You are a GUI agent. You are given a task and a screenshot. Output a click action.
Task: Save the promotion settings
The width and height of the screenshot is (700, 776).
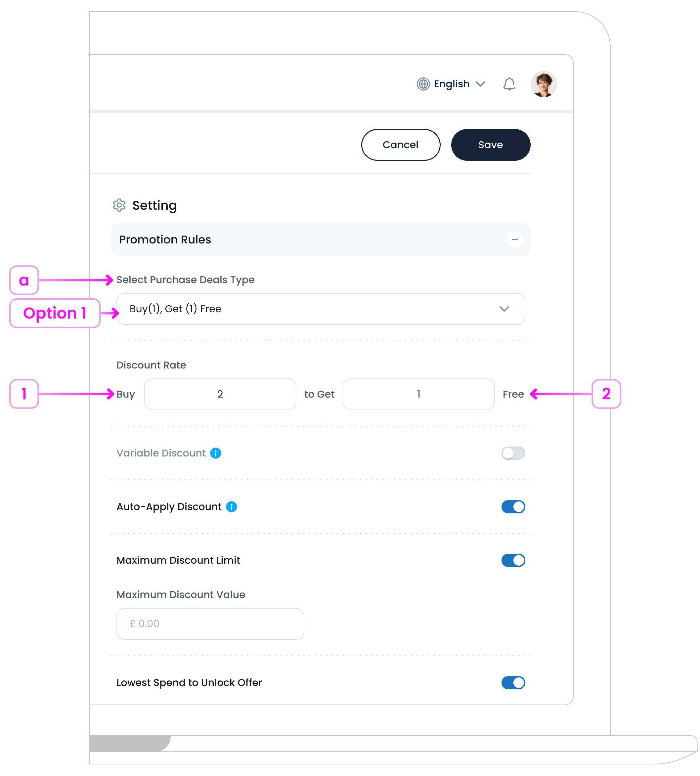coord(490,145)
